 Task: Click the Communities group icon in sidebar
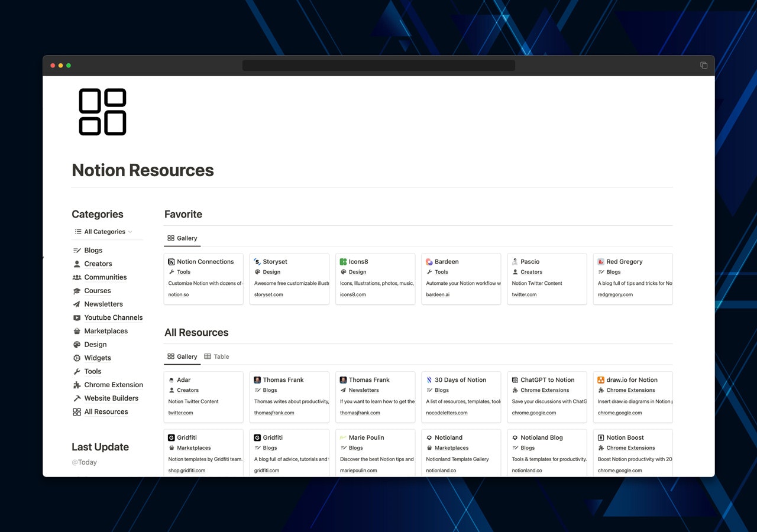tap(77, 277)
